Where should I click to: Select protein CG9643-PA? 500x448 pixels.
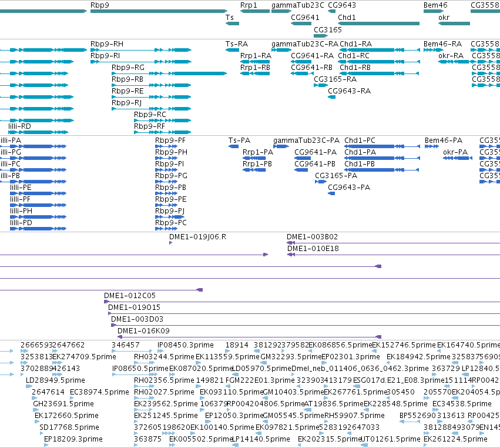[x=349, y=188]
